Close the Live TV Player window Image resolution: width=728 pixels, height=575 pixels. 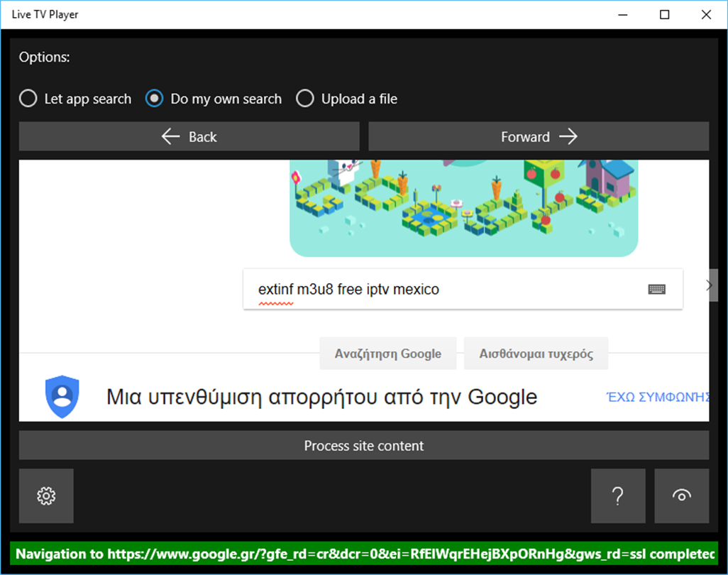coord(706,15)
